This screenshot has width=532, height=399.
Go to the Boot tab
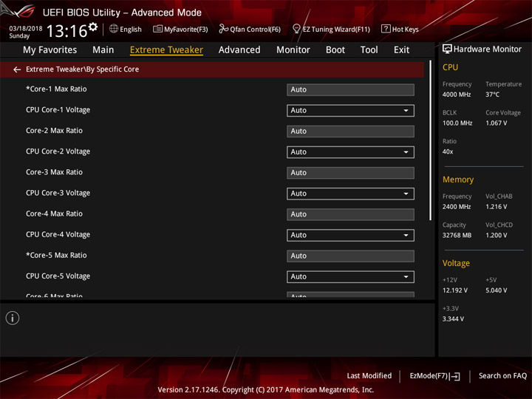[335, 50]
